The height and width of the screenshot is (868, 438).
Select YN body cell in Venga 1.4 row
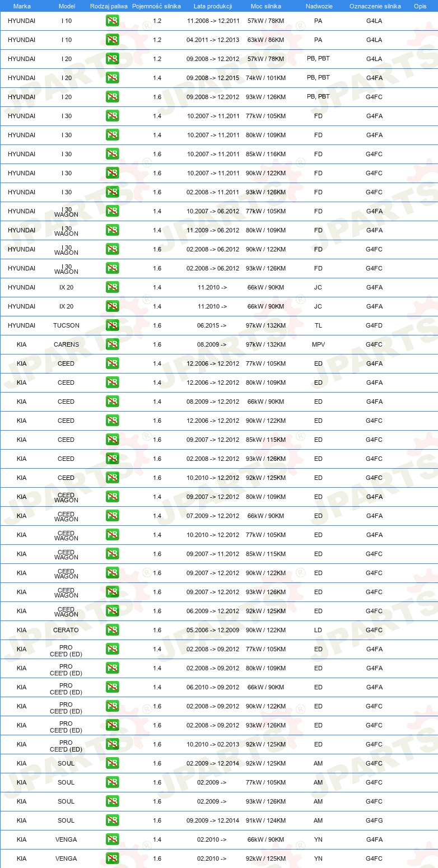[x=318, y=839]
